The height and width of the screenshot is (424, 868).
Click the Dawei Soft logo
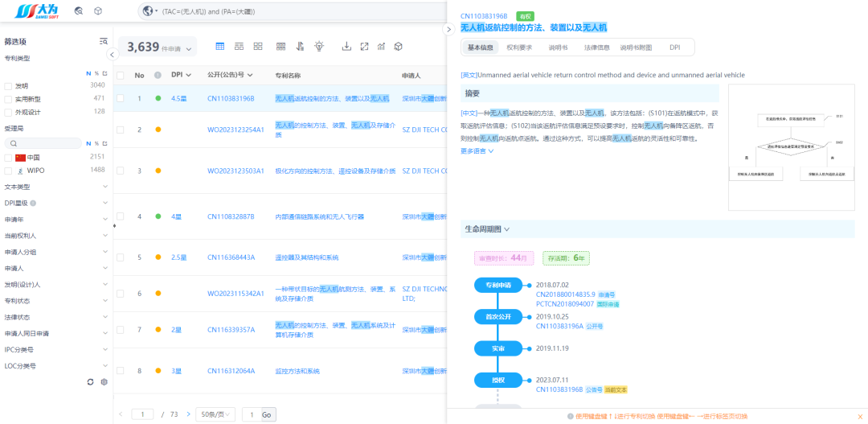[x=38, y=10]
